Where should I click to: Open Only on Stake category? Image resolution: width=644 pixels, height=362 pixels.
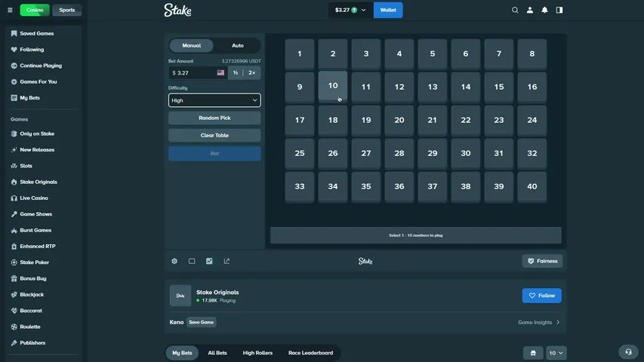point(37,133)
